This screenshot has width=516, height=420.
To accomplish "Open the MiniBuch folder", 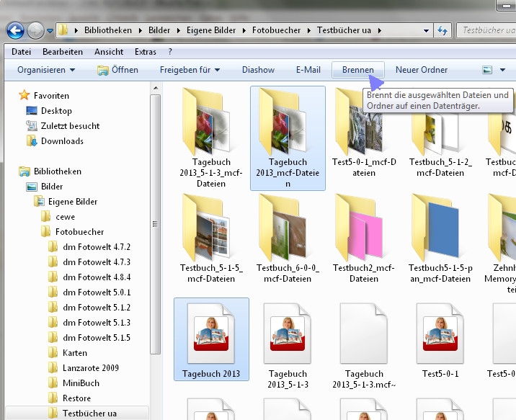I will pyautogui.click(x=74, y=383).
